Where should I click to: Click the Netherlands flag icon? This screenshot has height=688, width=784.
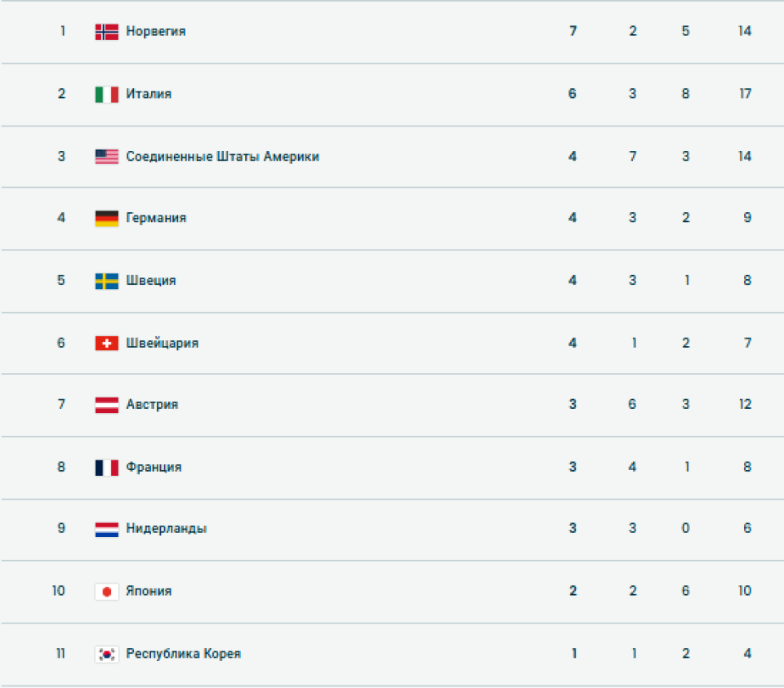107,529
